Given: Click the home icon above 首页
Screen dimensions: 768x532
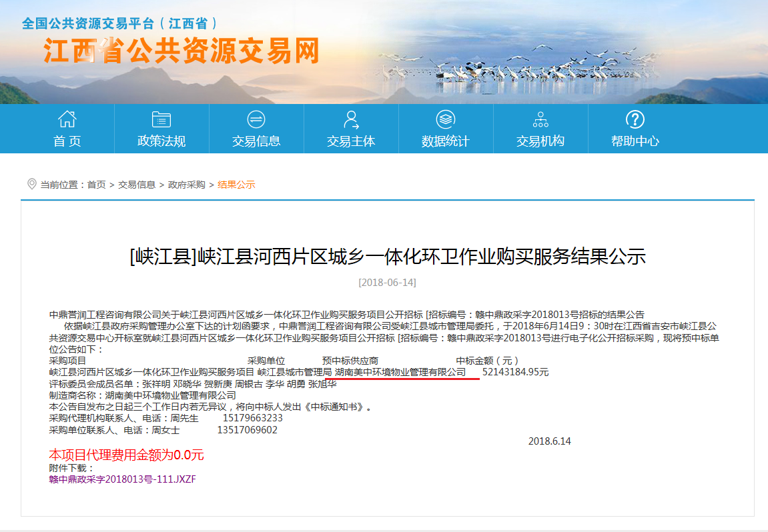Looking at the screenshot, I should [x=67, y=120].
